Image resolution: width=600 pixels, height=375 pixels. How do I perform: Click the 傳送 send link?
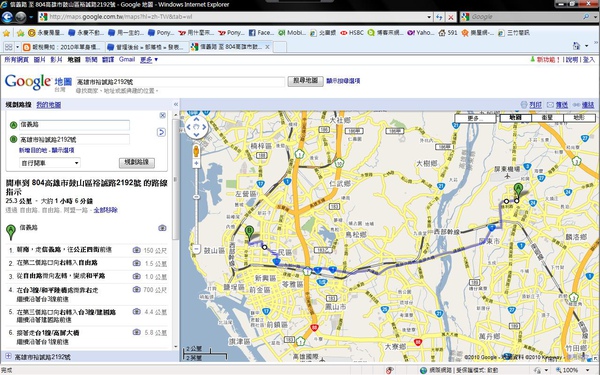click(x=558, y=105)
